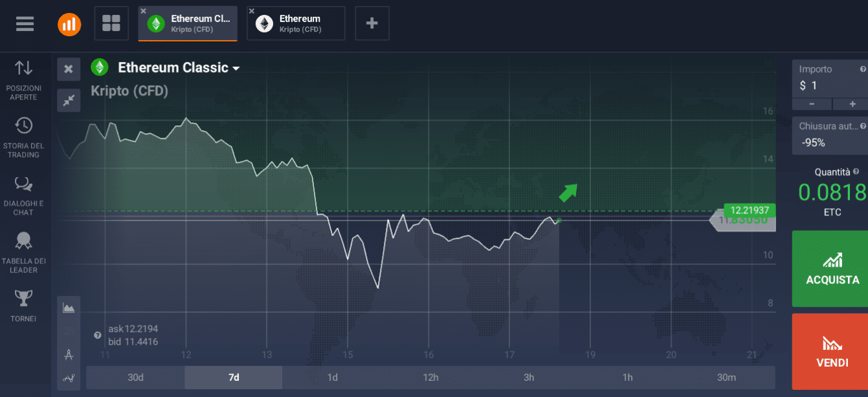868x397 pixels.
Task: Open the hamburger main menu
Action: (25, 24)
